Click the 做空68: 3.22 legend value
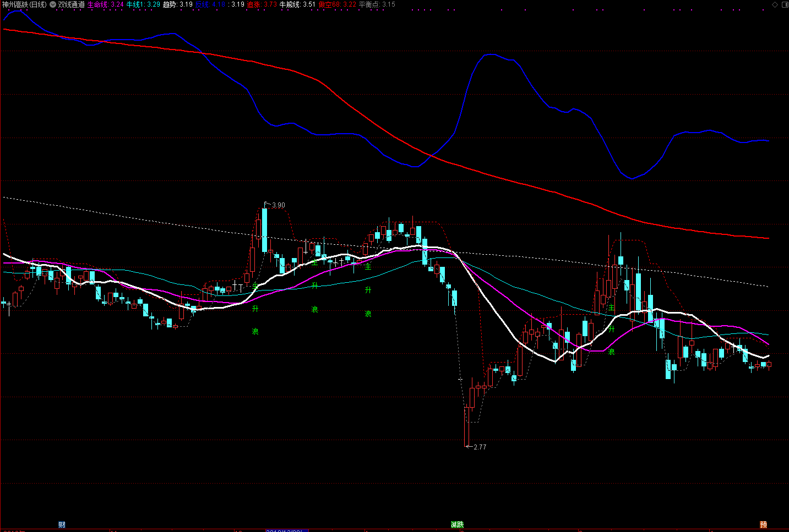This screenshot has width=789, height=532. [x=338, y=4]
